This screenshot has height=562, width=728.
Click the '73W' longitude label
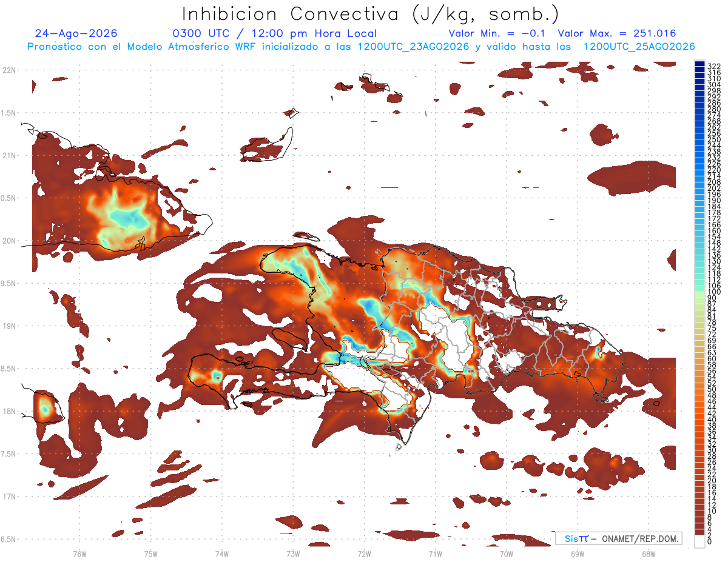(293, 554)
